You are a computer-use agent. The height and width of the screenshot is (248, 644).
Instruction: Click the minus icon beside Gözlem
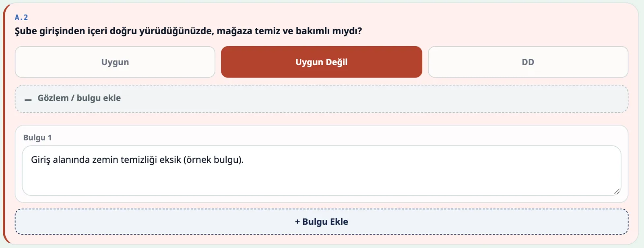(28, 99)
